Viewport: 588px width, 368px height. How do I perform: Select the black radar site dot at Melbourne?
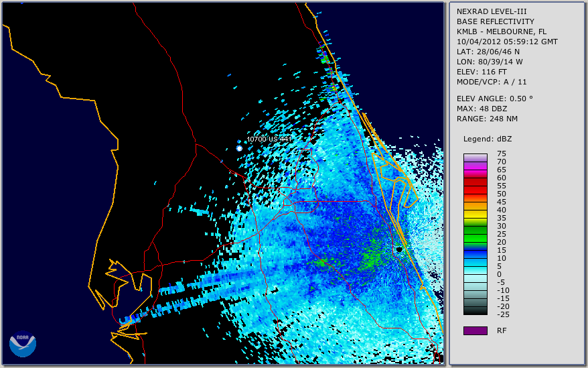point(399,249)
